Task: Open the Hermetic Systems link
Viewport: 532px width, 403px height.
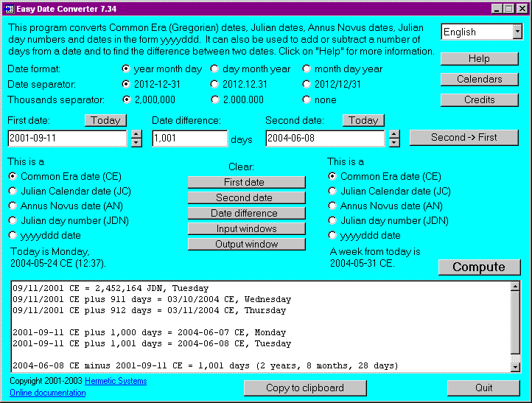Action: tap(116, 381)
